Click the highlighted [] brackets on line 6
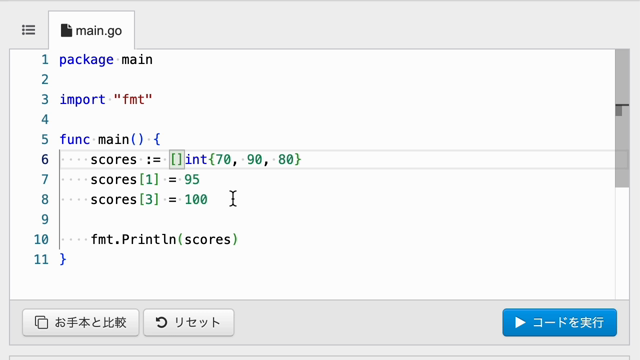This screenshot has width=640, height=360. (177, 160)
